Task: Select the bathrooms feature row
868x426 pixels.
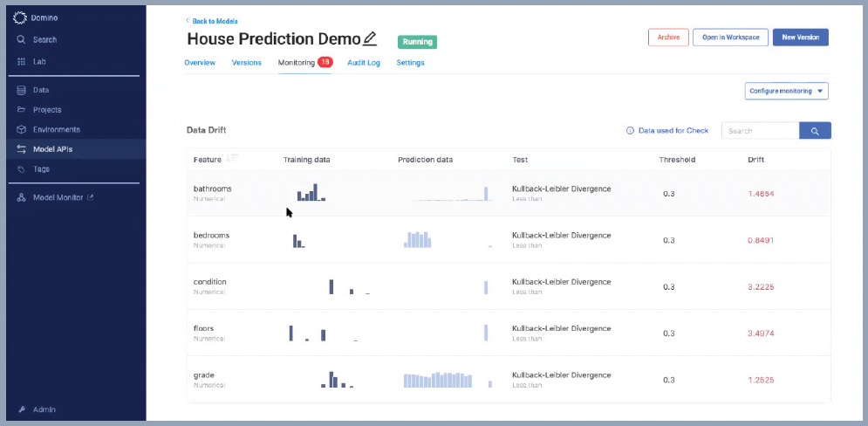Action: coord(509,193)
